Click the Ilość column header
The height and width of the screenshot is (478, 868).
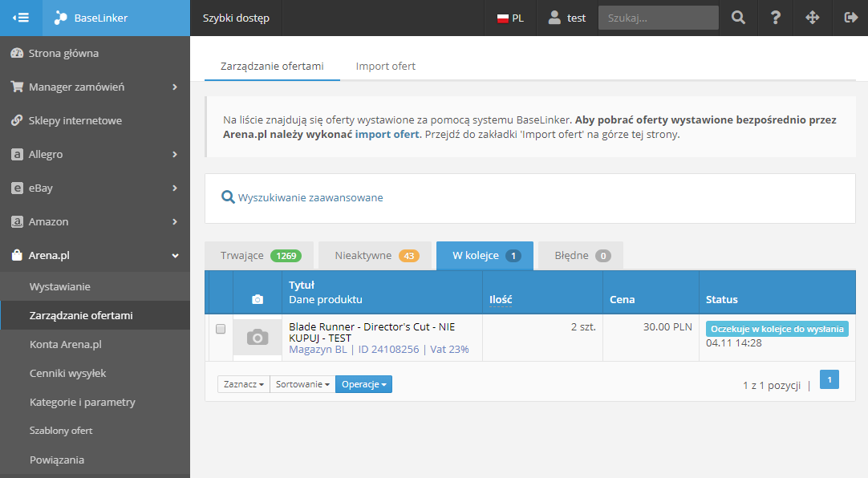click(501, 299)
